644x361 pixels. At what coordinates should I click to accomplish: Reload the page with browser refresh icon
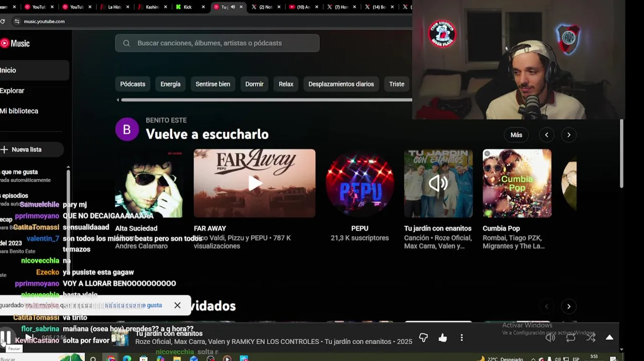[3, 22]
